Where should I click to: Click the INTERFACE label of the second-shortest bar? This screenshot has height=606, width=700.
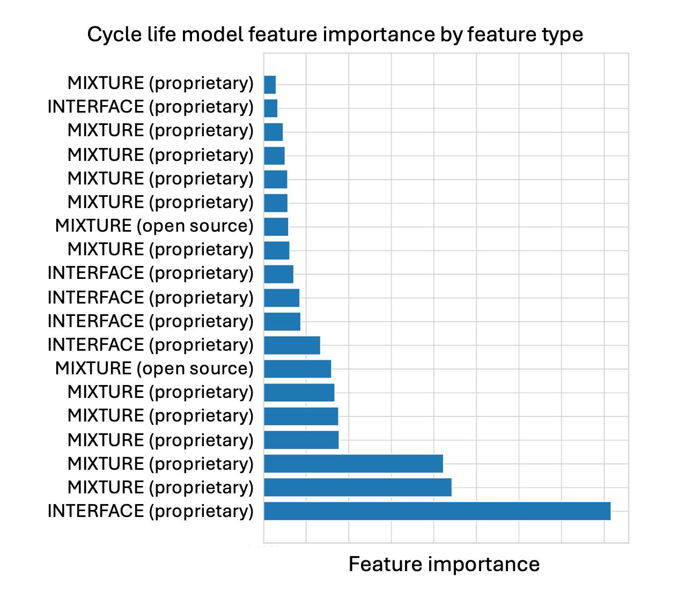pos(151,107)
